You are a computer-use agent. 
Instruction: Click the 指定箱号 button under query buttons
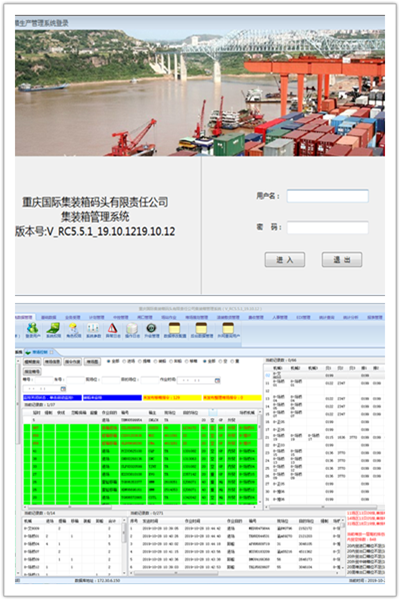pyautogui.click(x=32, y=372)
